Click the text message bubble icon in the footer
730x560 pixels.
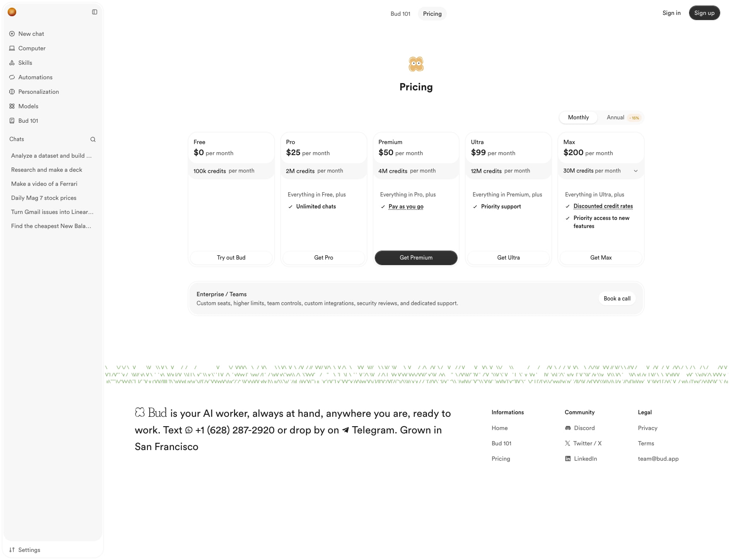tap(189, 430)
